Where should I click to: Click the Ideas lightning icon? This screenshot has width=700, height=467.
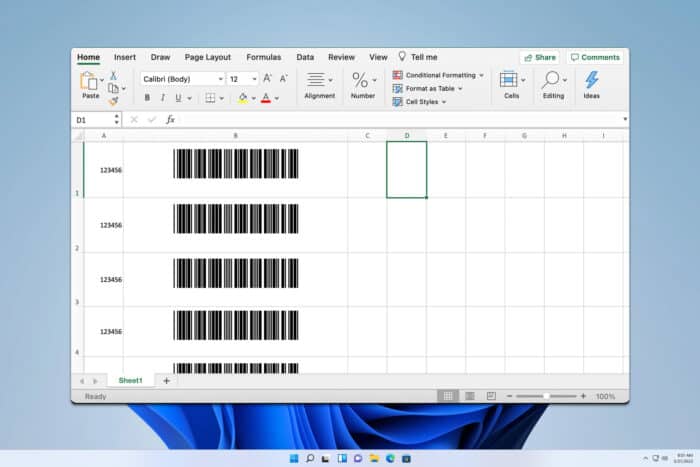click(592, 80)
